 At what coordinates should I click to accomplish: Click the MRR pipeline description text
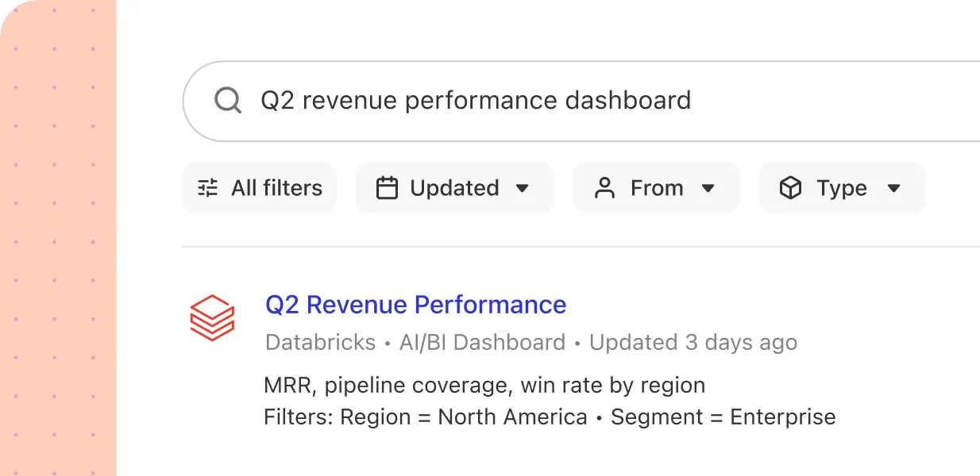(484, 385)
